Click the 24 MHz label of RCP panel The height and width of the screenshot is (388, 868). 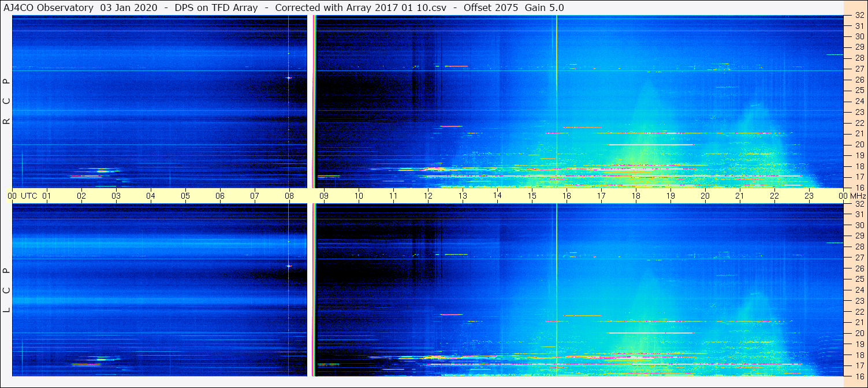[x=859, y=101]
